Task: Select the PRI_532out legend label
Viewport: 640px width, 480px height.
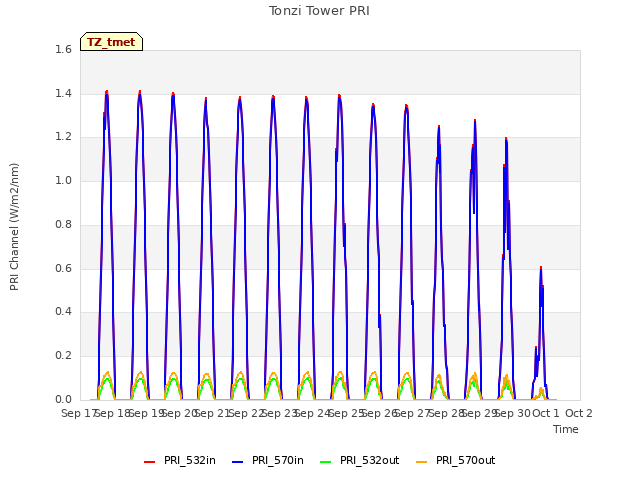Action: click(x=370, y=460)
